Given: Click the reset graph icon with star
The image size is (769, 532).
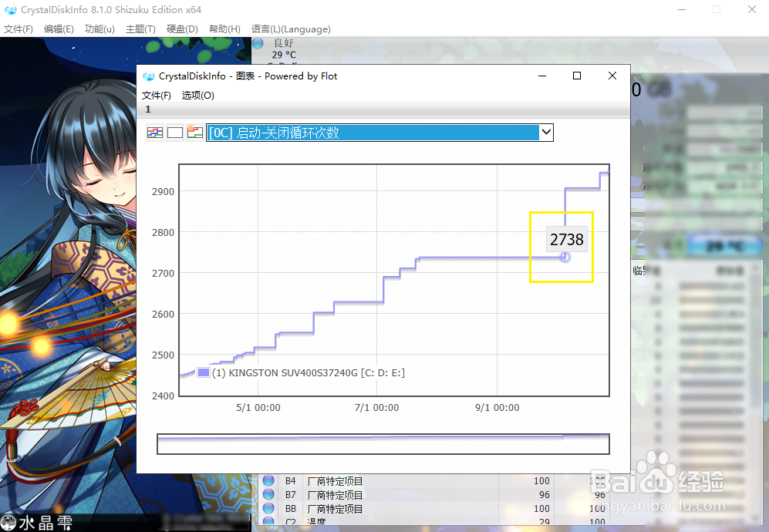Looking at the screenshot, I should tap(194, 133).
